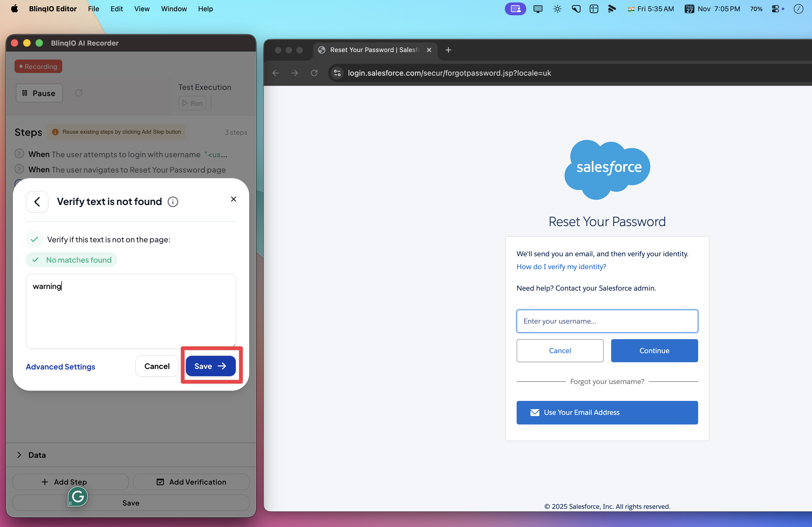
Task: Open macOS Control Center icon
Action: [775, 9]
